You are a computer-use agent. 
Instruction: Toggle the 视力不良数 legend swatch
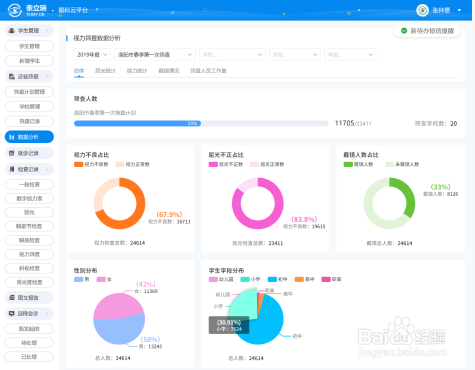(78, 164)
